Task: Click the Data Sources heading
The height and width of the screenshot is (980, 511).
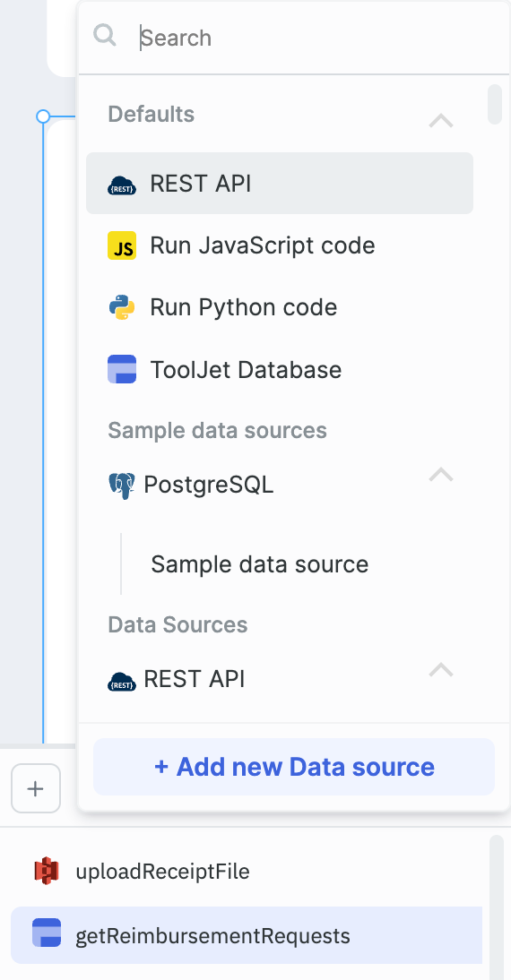Action: (x=178, y=624)
